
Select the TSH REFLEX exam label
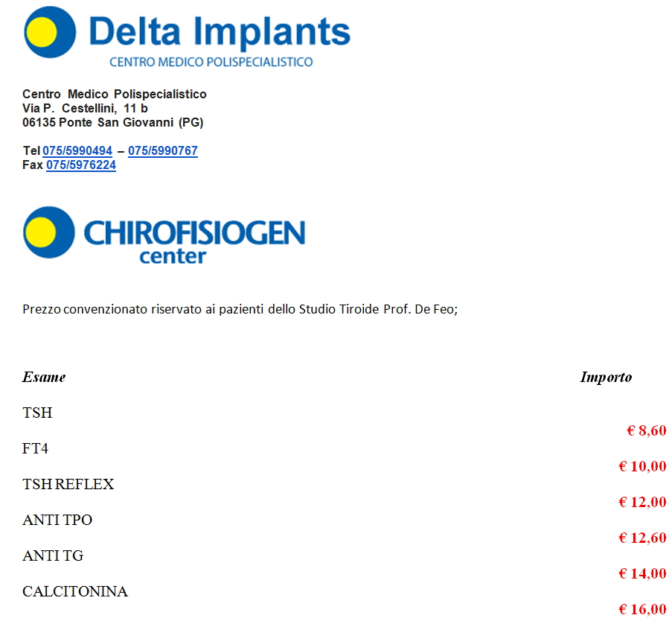click(x=68, y=484)
